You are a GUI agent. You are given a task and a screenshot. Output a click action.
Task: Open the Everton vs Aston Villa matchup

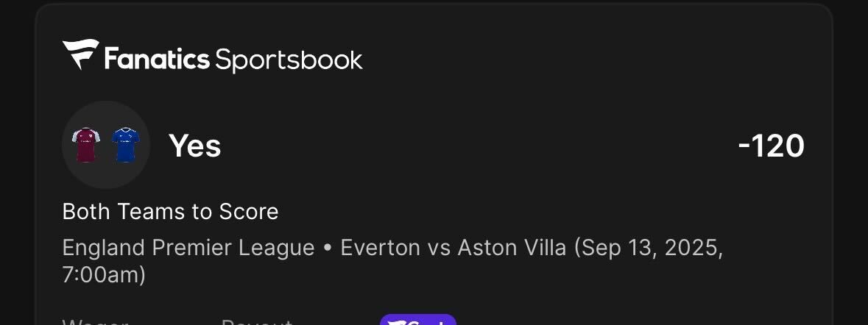(x=454, y=248)
